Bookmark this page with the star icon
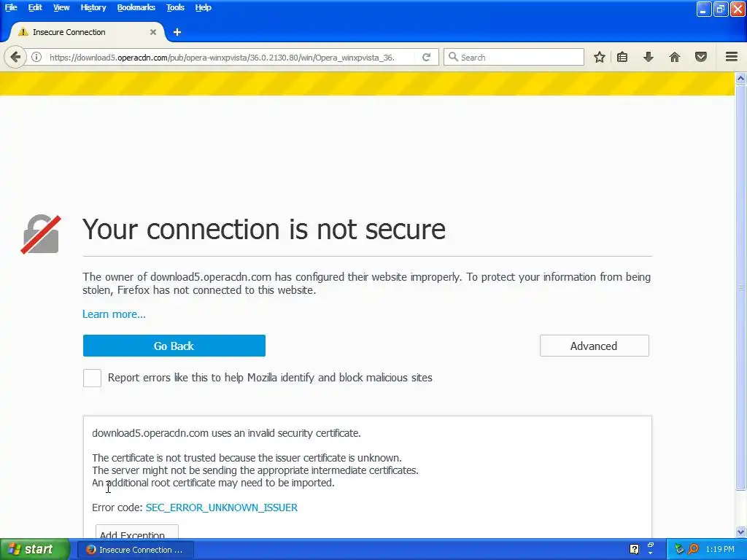Viewport: 747px width, 560px height. point(600,58)
